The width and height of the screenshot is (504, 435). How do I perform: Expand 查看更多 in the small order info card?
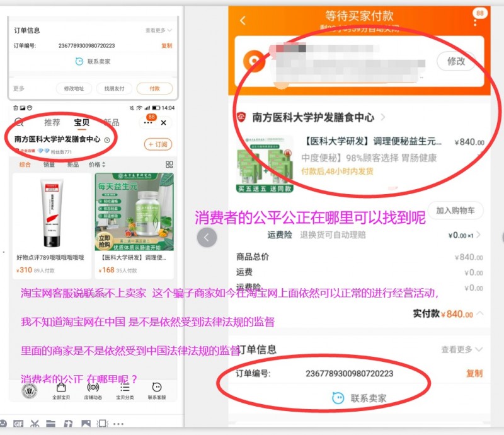coord(159,30)
